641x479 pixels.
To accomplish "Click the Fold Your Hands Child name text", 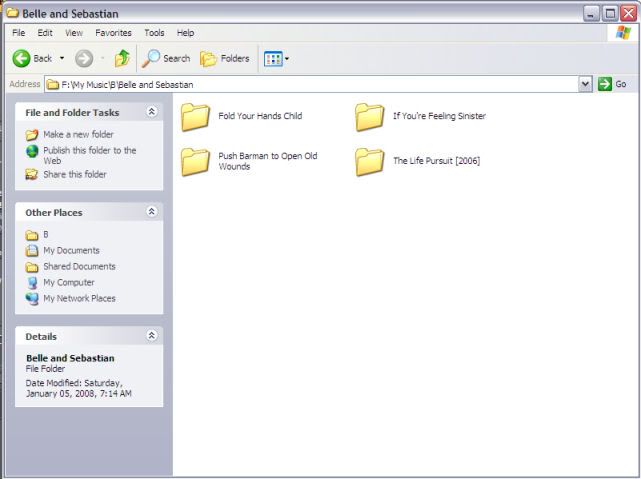I will 260,116.
